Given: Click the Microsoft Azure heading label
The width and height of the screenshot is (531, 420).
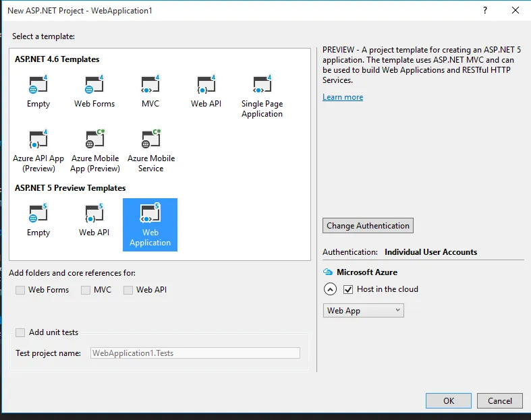Looking at the screenshot, I should 367,272.
